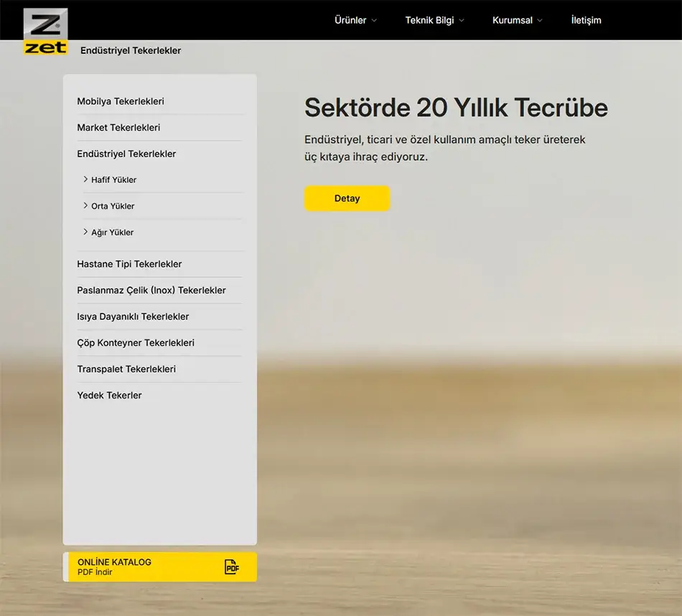Select Mobilya Tekerlekleri category

[x=121, y=101]
